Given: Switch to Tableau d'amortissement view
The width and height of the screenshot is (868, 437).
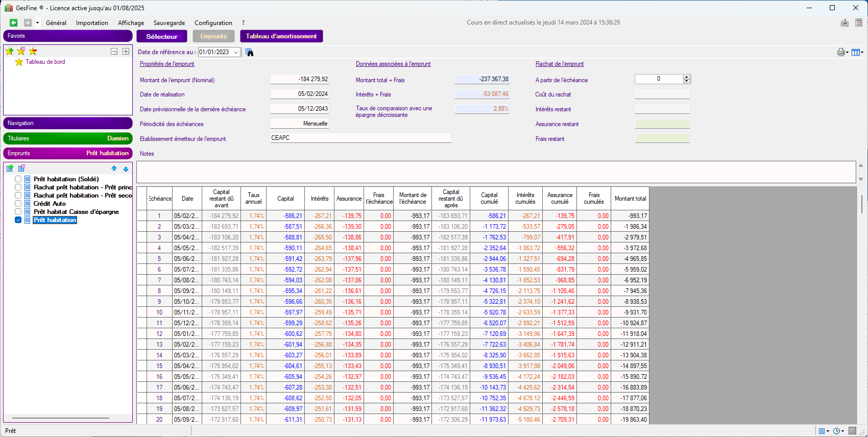Looking at the screenshot, I should point(281,36).
